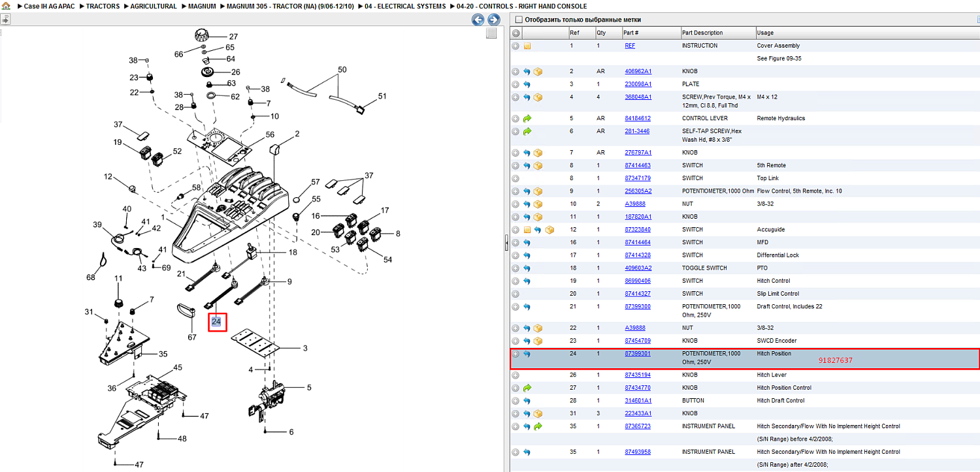This screenshot has width=980, height=472.
Task: Click green arrow in CONTROL LEVER row
Action: (x=527, y=119)
